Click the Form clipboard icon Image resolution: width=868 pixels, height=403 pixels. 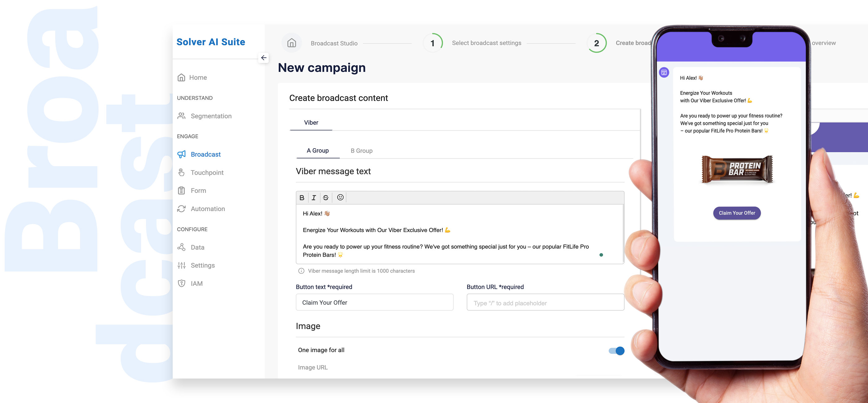pos(181,191)
